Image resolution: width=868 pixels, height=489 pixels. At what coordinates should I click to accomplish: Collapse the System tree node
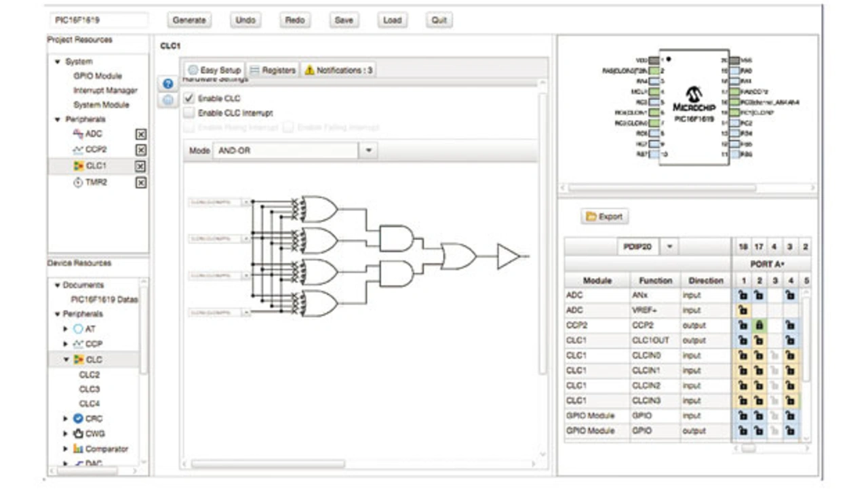[x=58, y=62]
